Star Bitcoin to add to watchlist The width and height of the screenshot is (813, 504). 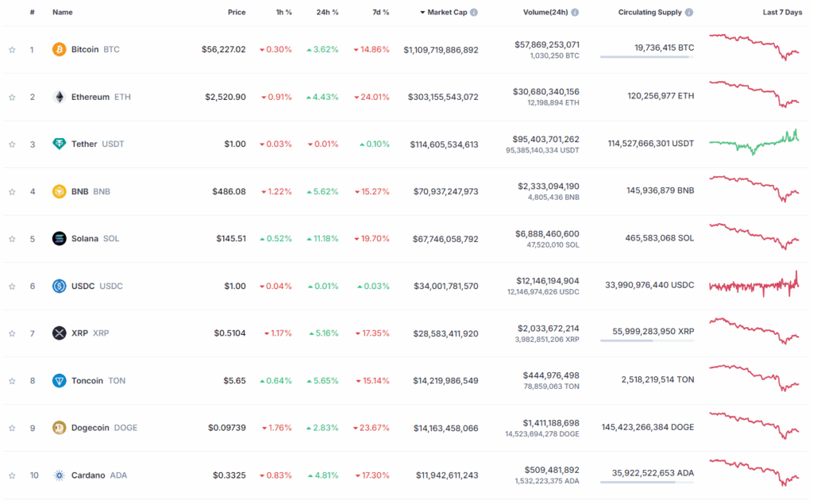point(12,50)
